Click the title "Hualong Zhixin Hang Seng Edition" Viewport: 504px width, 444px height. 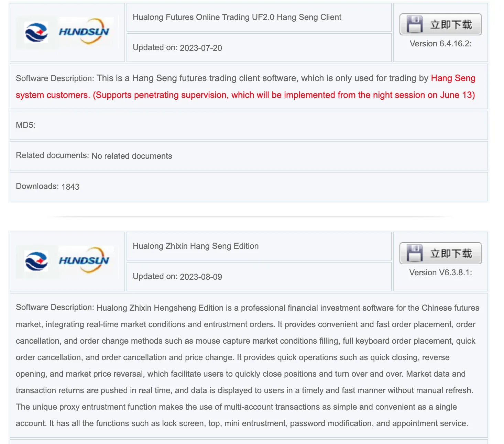196,246
